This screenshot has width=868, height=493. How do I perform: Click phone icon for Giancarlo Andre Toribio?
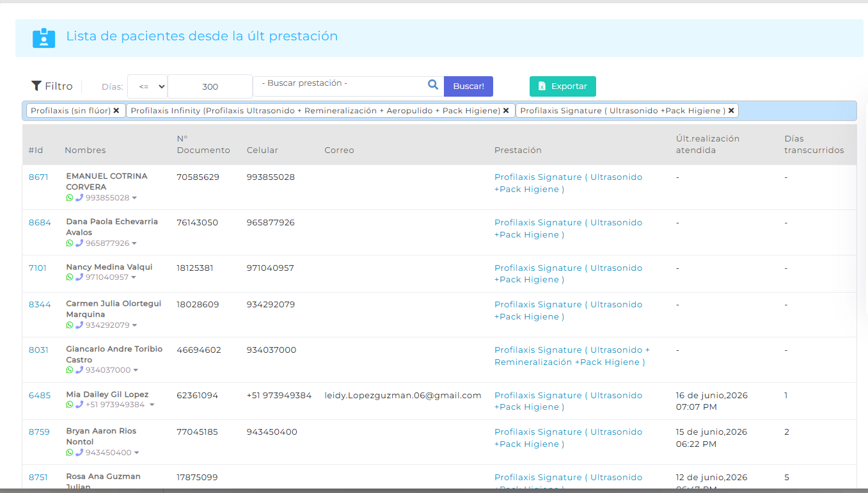pyautogui.click(x=79, y=370)
